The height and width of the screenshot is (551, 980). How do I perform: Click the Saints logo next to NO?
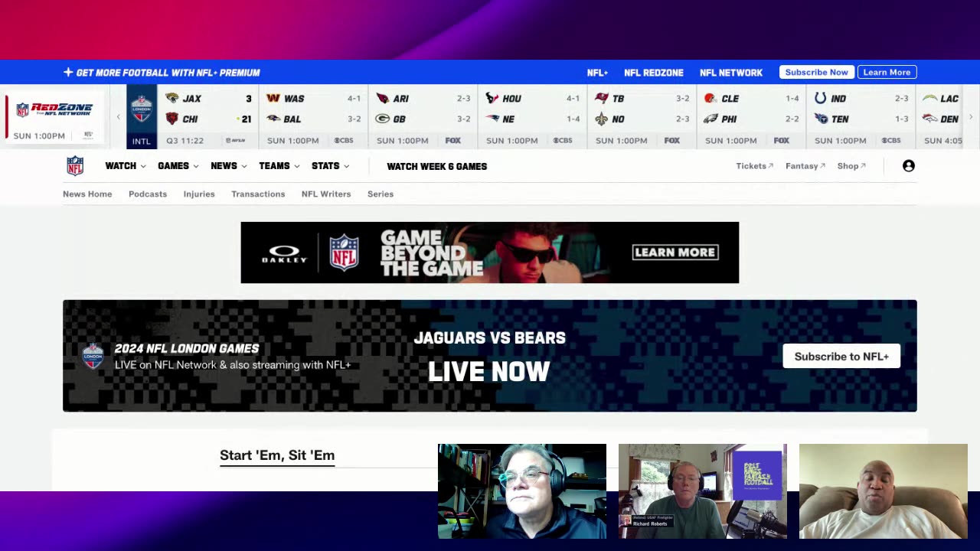[602, 119]
